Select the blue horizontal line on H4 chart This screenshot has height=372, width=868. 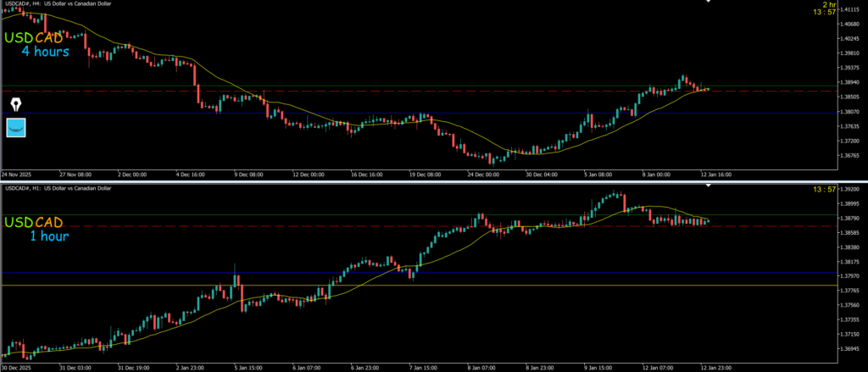tap(339, 114)
